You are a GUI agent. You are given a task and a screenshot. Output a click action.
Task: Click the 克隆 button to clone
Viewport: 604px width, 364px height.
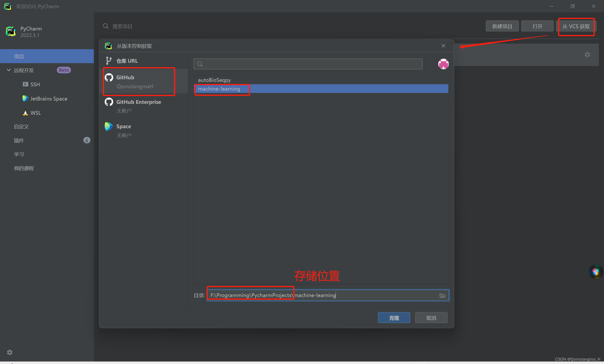click(x=394, y=318)
